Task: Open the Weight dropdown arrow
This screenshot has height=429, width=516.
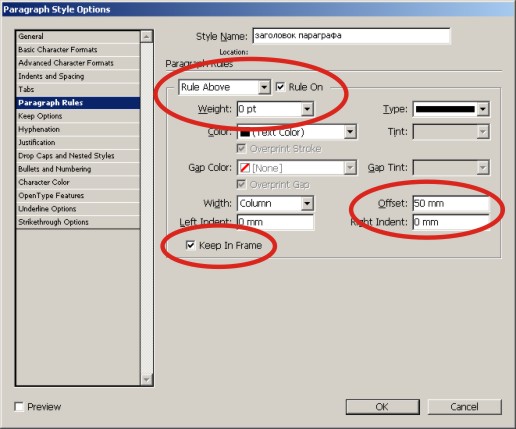Action: click(307, 109)
